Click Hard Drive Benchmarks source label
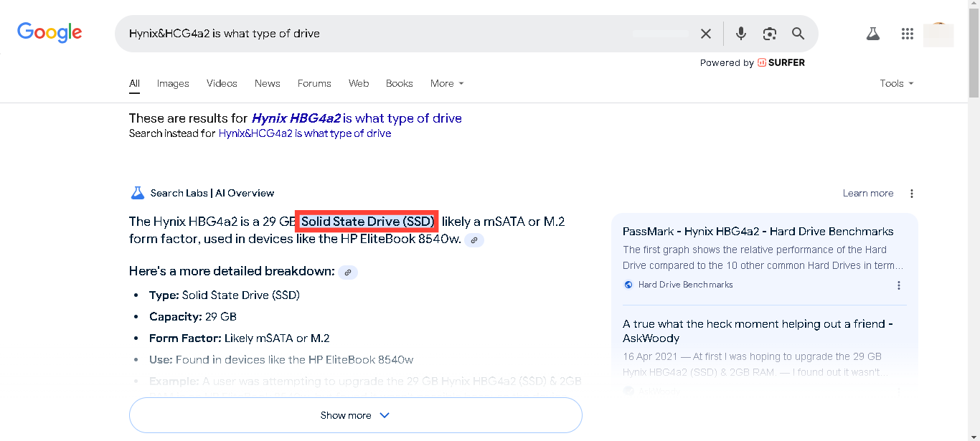This screenshot has width=980, height=441. tap(686, 285)
